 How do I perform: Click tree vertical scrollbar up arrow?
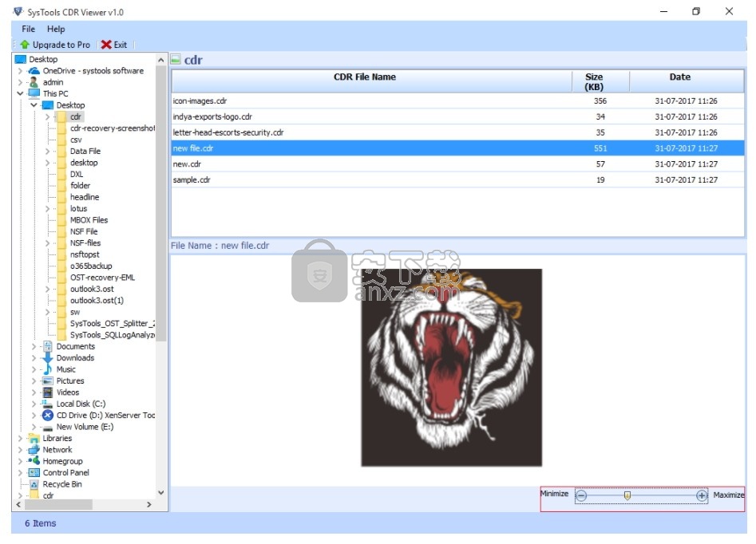pyautogui.click(x=161, y=60)
